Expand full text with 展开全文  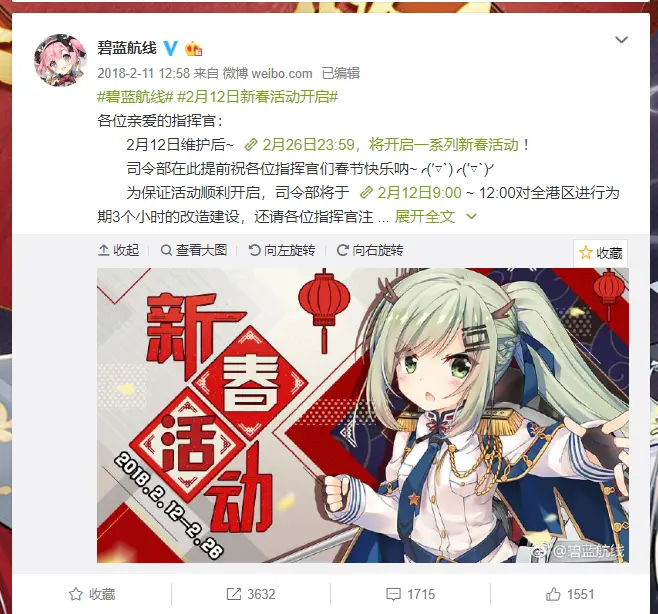[x=424, y=217]
